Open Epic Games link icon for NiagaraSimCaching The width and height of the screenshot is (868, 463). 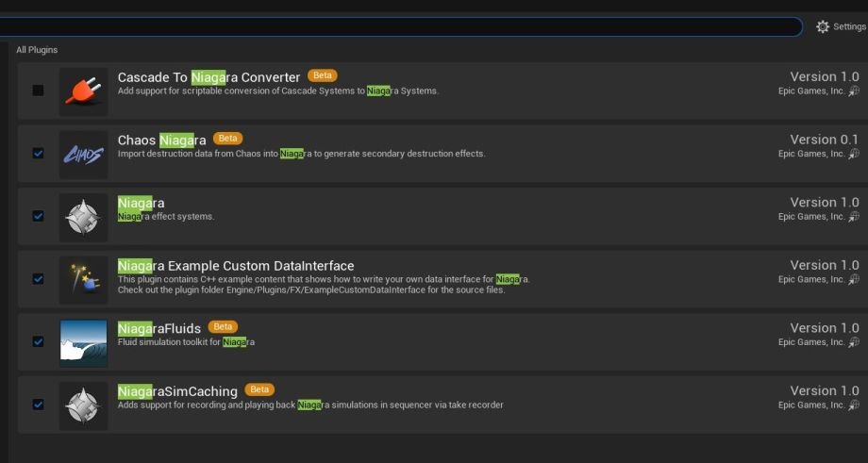click(854, 405)
